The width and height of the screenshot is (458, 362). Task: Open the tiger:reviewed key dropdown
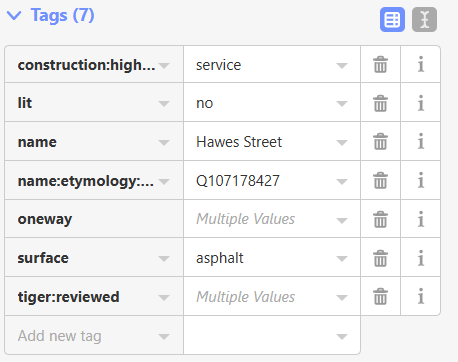pos(164,298)
